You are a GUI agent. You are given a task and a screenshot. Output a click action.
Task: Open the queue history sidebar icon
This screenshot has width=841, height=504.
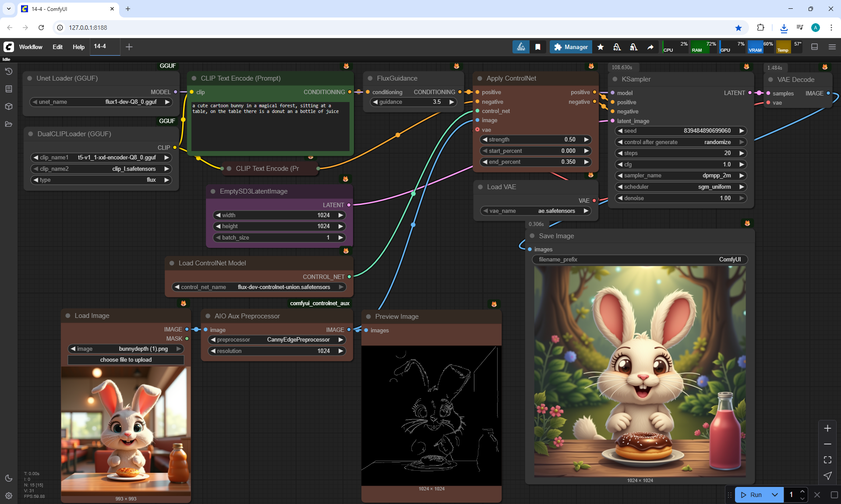(x=8, y=71)
